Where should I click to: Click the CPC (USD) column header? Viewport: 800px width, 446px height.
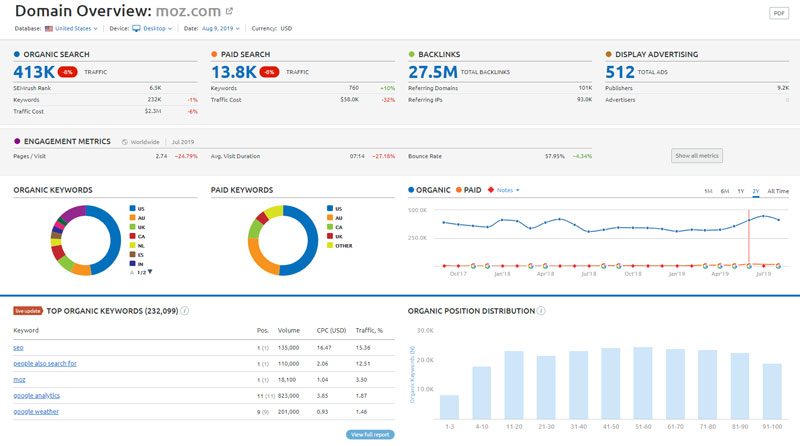point(332,330)
